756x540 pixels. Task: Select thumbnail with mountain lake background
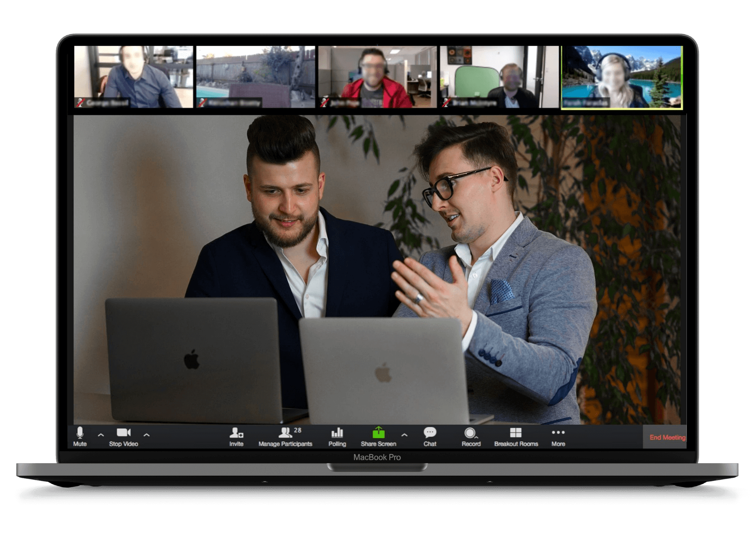[622, 77]
